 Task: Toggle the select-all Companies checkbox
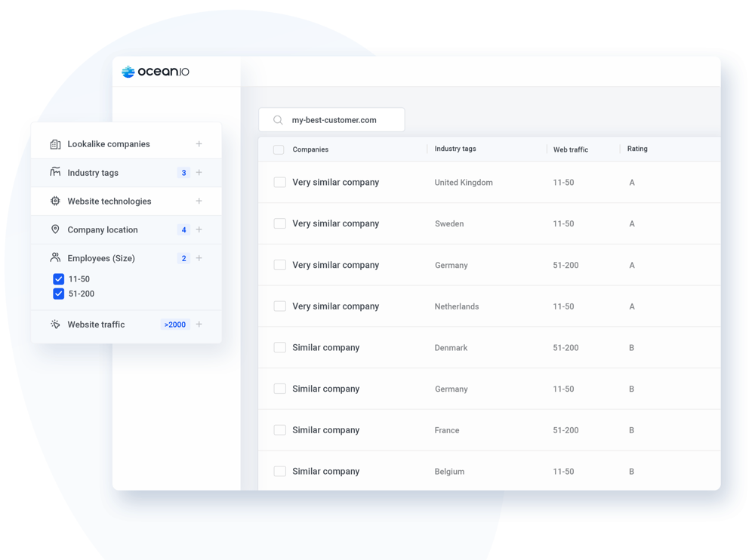click(279, 149)
